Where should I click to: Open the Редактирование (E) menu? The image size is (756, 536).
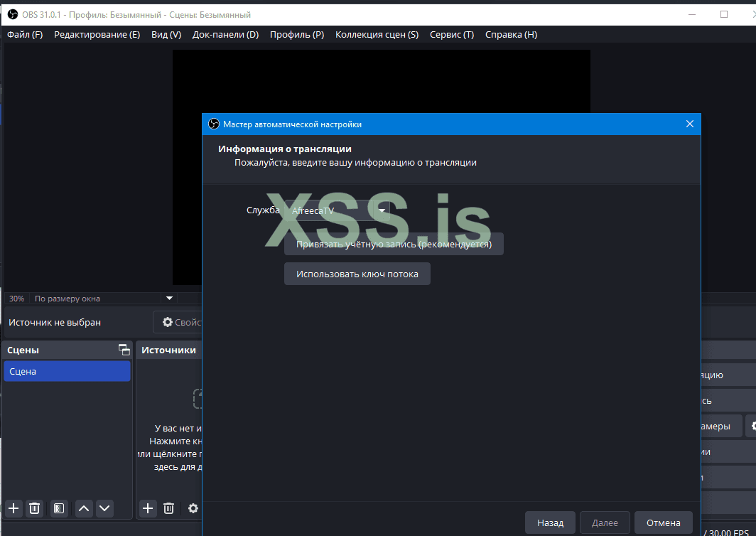click(x=97, y=34)
